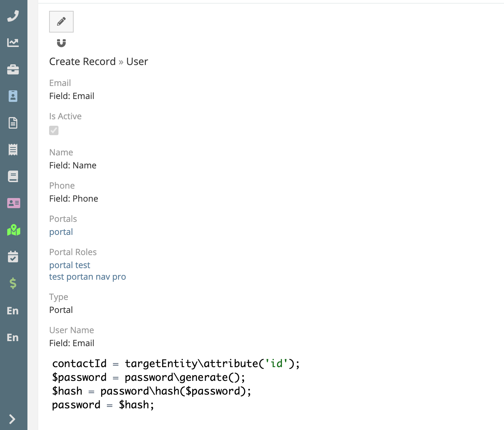The height and width of the screenshot is (430, 504).
Task: Open the calendar check sidebar icon
Action: 13,257
